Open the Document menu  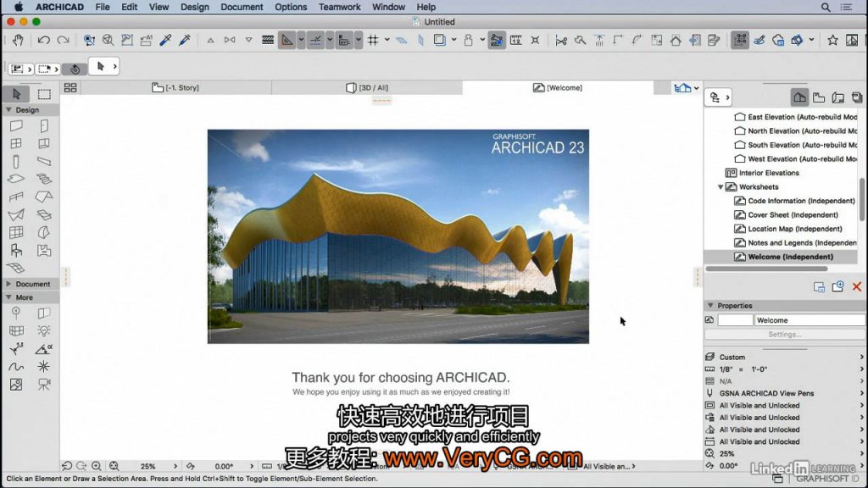(242, 7)
